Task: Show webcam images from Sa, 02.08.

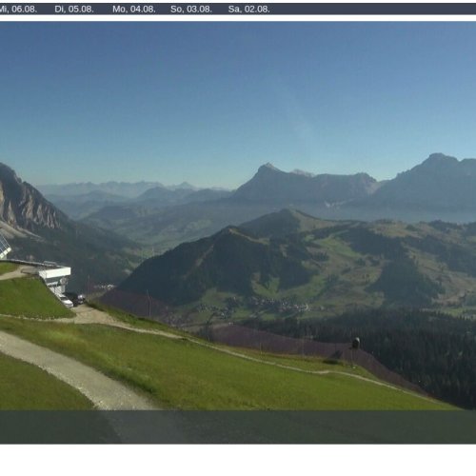Action: coord(249,10)
